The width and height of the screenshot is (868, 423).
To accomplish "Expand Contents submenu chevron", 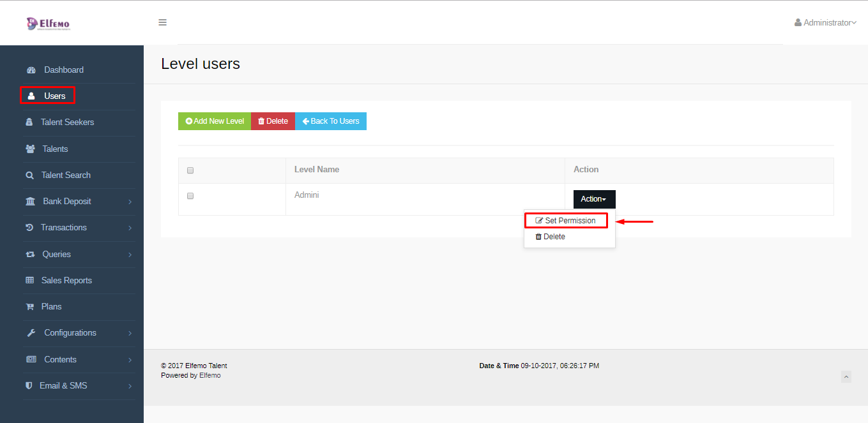I will point(130,360).
